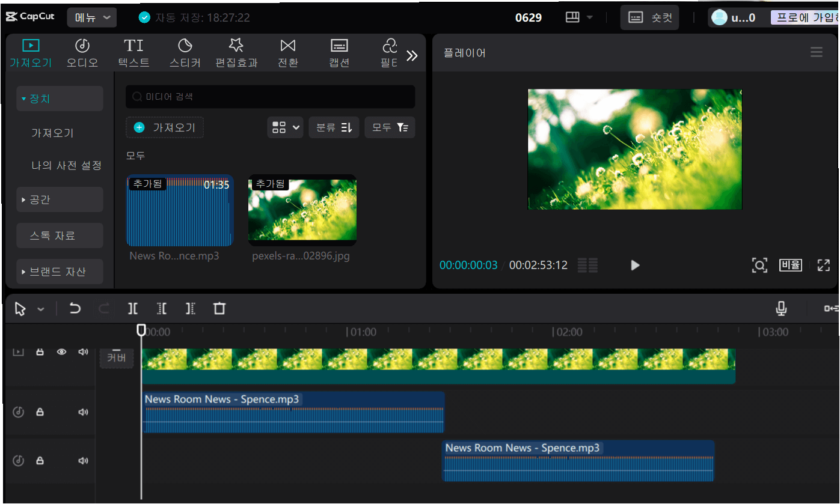Screen dimensions: 840x504
Task: Expand the 공간 section
Action: [60, 199]
